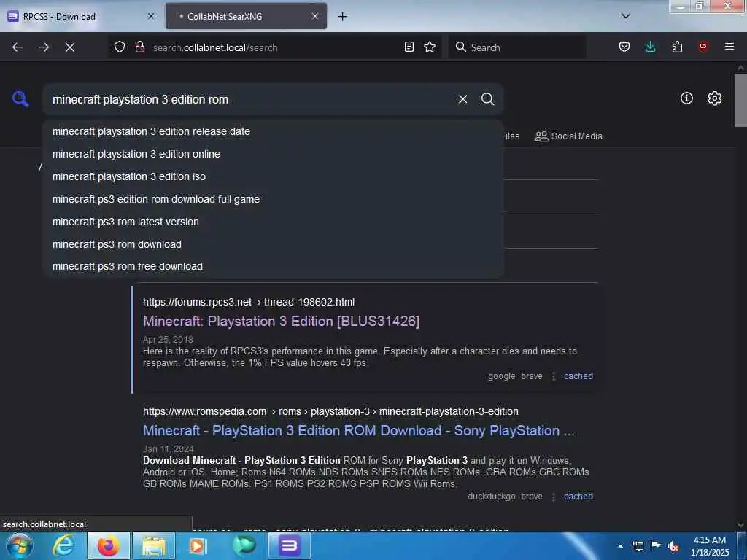747x560 pixels.
Task: Open more options dots on romspedia result
Action: (x=554, y=497)
